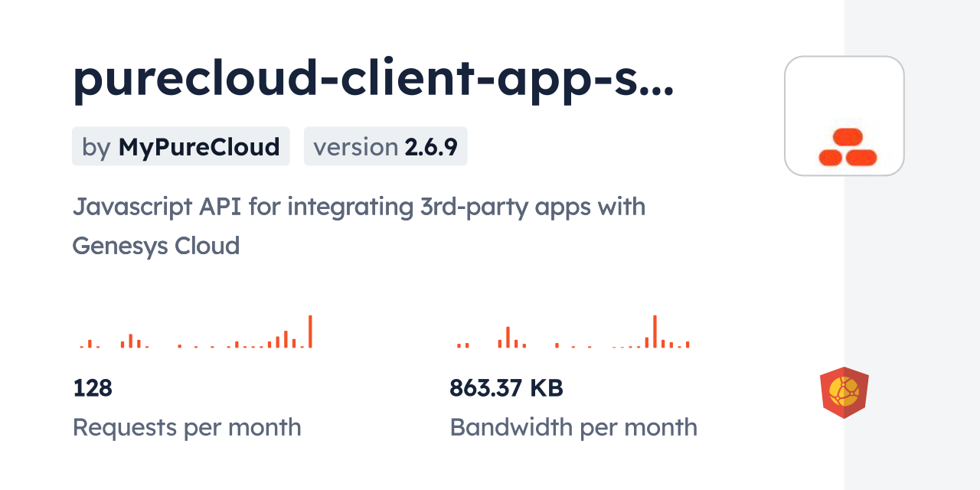Select the "Bandwidth per month" label
The image size is (980, 490).
click(573, 427)
